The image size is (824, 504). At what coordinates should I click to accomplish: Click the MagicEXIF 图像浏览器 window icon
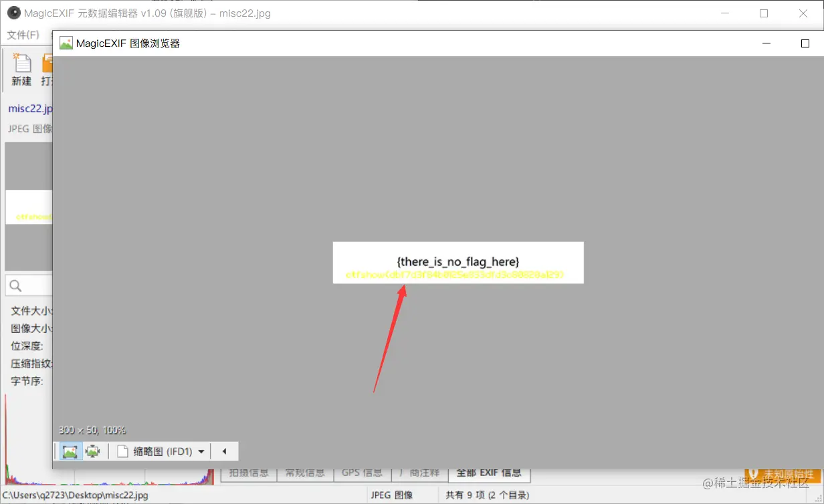coord(66,43)
